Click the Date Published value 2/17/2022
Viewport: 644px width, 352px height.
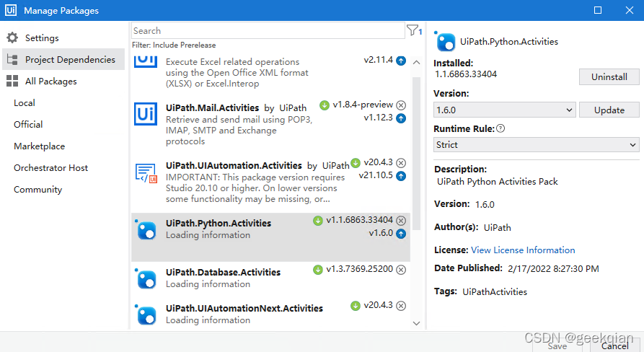553,269
